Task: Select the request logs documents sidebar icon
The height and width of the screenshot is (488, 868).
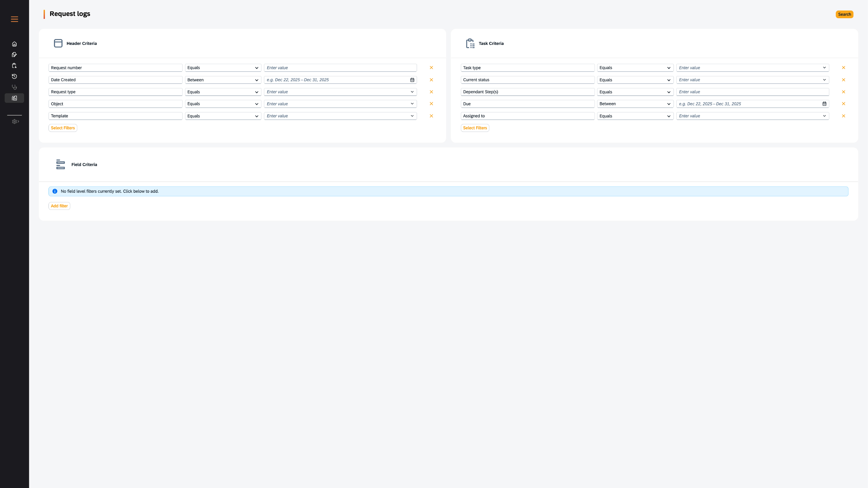Action: click(15, 98)
